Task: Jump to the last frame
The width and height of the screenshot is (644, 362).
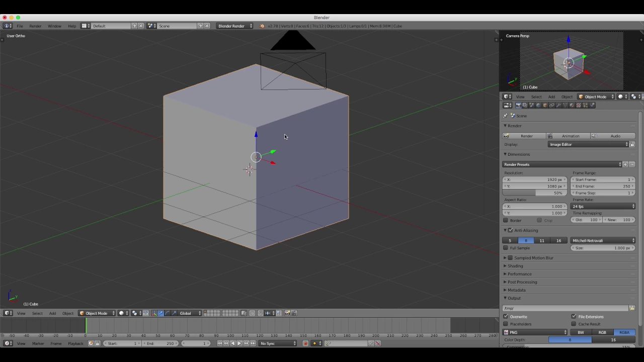Action: [253, 343]
